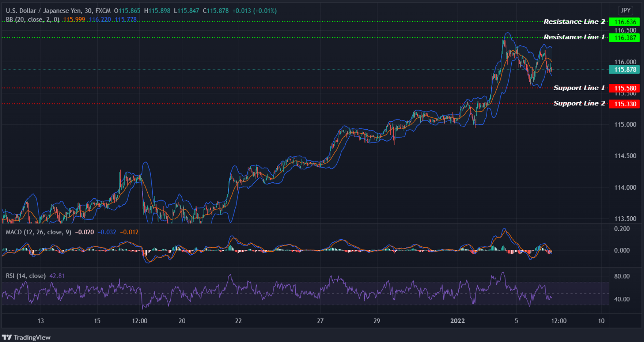Select the MACD (12, 26, close, 9) legend

[38, 232]
